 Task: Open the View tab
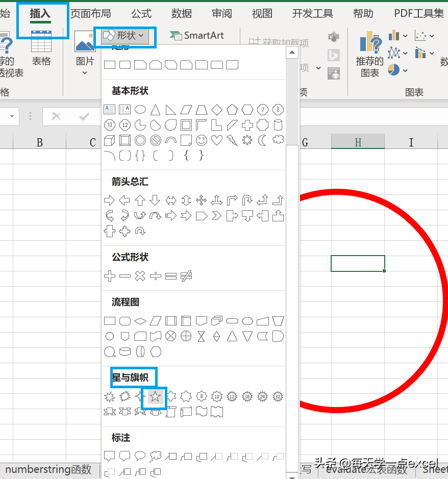click(262, 13)
